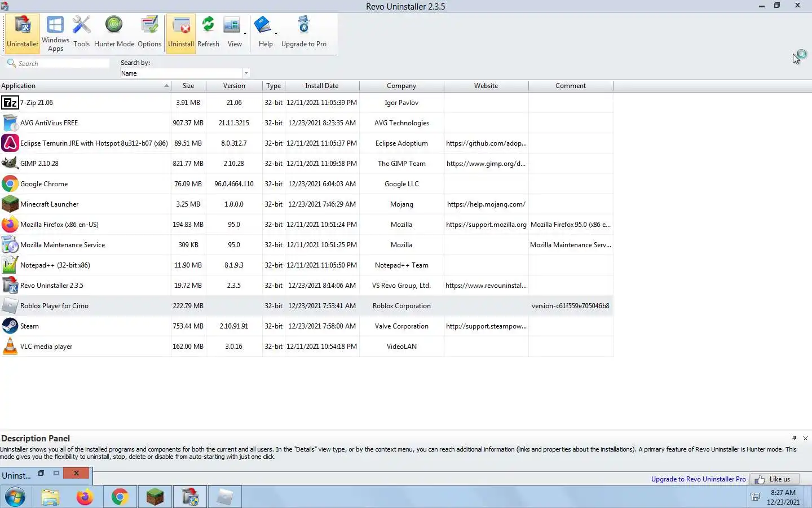Select the Roblox Player list icon

10,306
